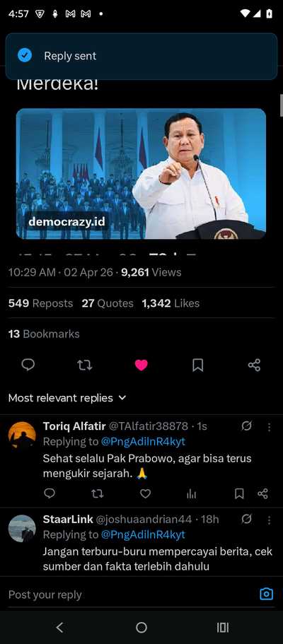The width and height of the screenshot is (283, 644).
Task: Open three-dot menu on Toriq Alfatir reply
Action: (269, 427)
